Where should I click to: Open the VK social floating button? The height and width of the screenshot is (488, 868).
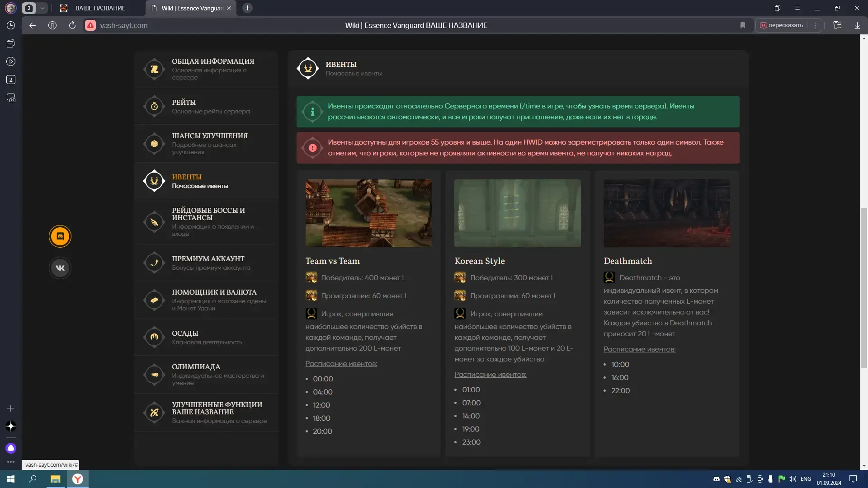60,268
